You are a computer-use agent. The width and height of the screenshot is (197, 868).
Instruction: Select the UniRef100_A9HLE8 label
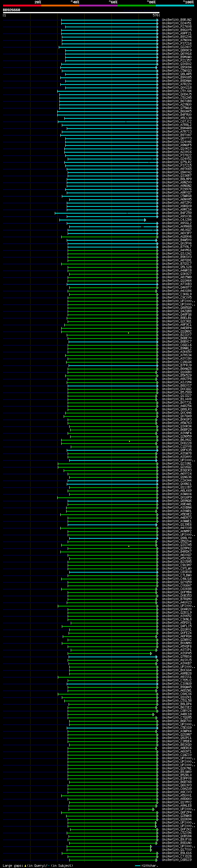[177, 805]
